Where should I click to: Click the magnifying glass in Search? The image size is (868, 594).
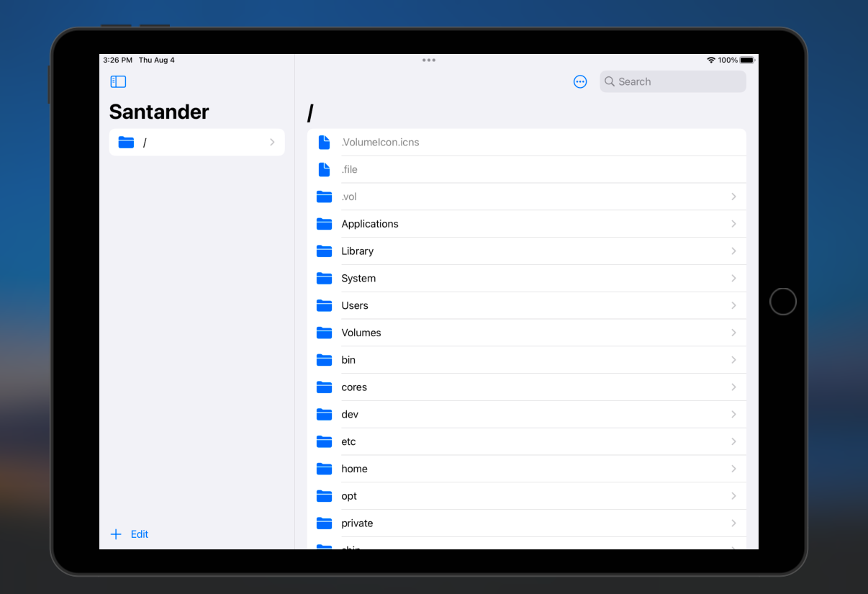pyautogui.click(x=610, y=81)
